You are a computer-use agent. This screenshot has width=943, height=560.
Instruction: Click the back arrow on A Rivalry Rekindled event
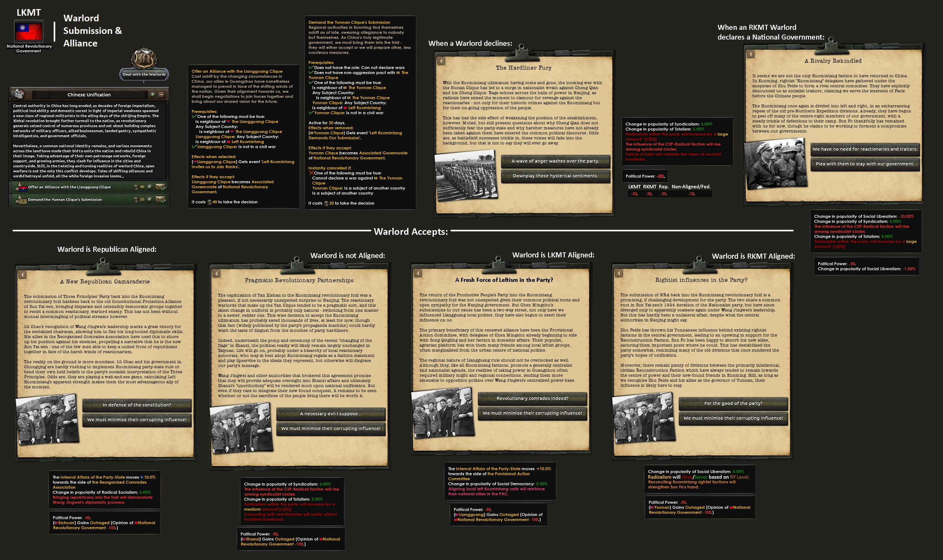(751, 54)
